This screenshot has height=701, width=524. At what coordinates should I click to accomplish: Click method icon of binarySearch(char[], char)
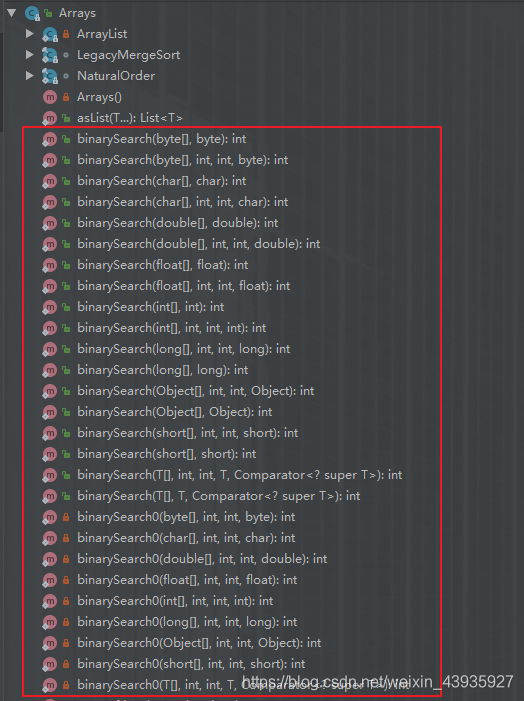pos(50,181)
